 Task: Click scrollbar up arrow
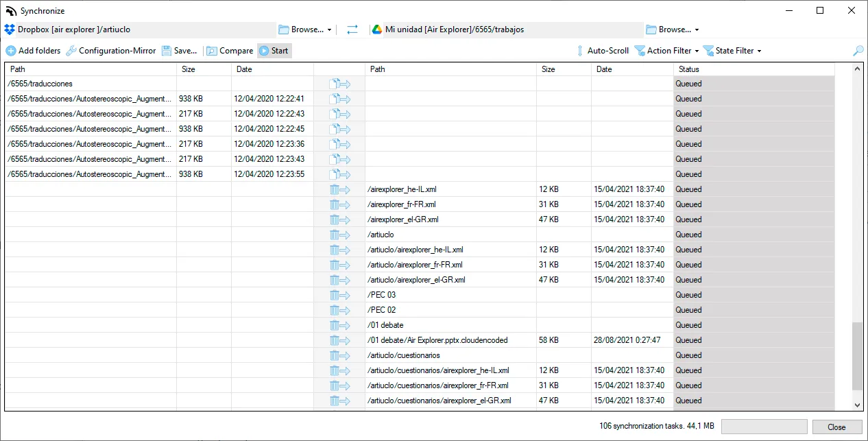click(857, 69)
